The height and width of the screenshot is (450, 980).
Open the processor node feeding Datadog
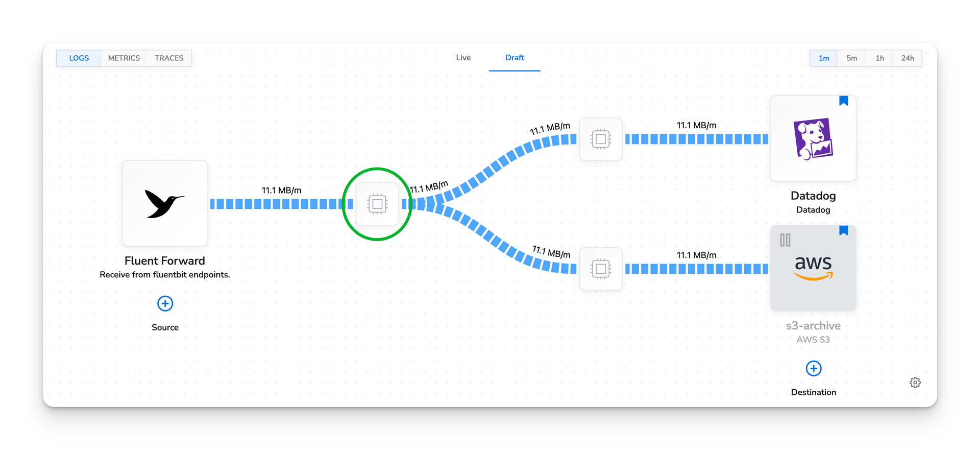601,139
